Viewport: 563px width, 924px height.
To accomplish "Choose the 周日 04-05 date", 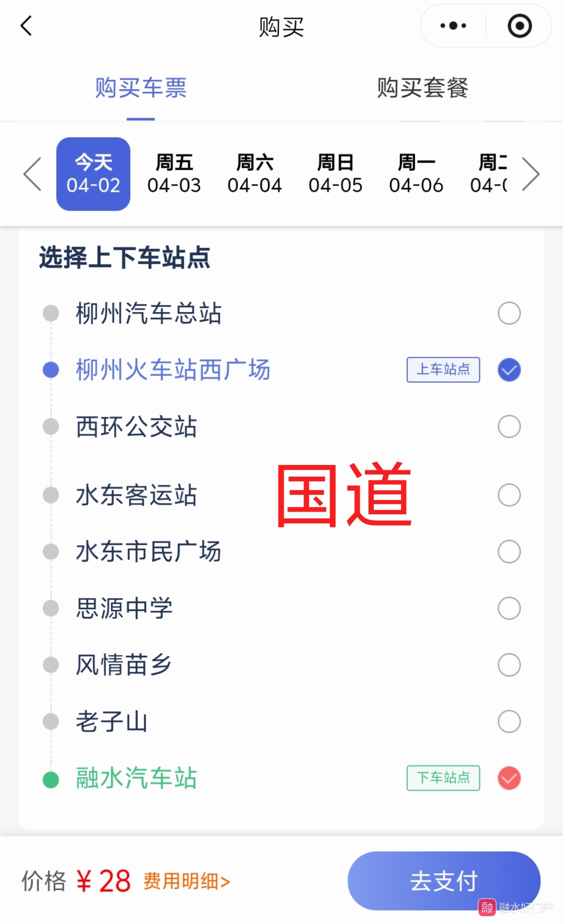I will [x=335, y=174].
